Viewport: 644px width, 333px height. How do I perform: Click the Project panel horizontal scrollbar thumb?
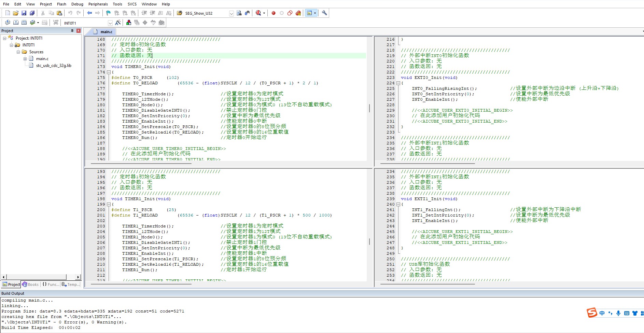36,277
